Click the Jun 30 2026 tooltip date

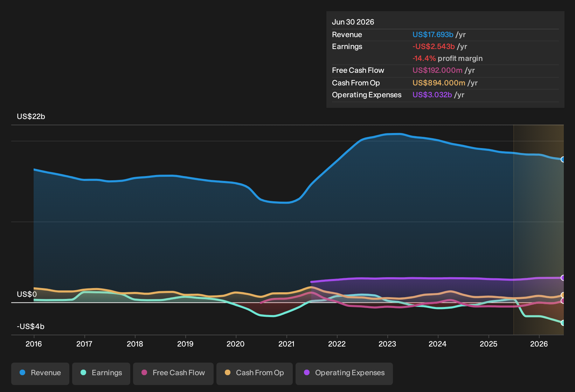[353, 22]
